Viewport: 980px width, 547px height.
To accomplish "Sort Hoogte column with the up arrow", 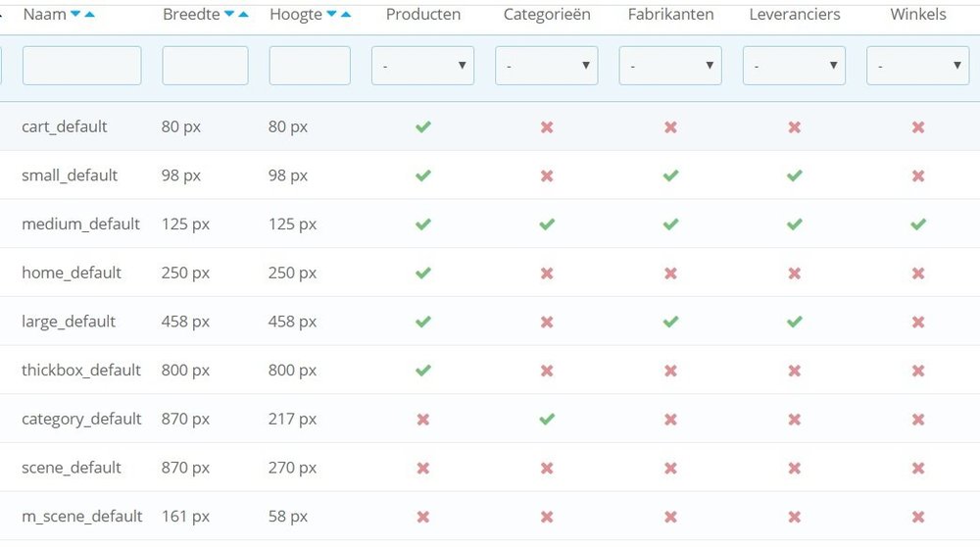I will pos(346,15).
